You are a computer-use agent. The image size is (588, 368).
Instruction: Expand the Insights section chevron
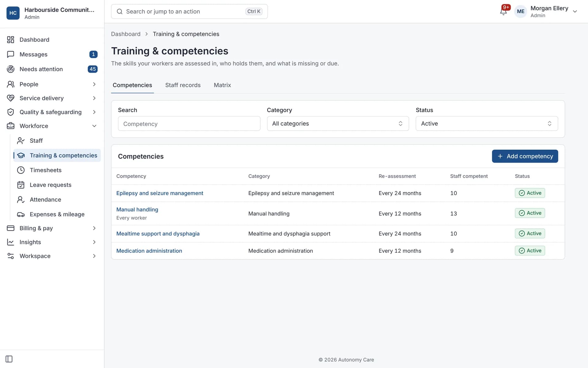pyautogui.click(x=94, y=242)
